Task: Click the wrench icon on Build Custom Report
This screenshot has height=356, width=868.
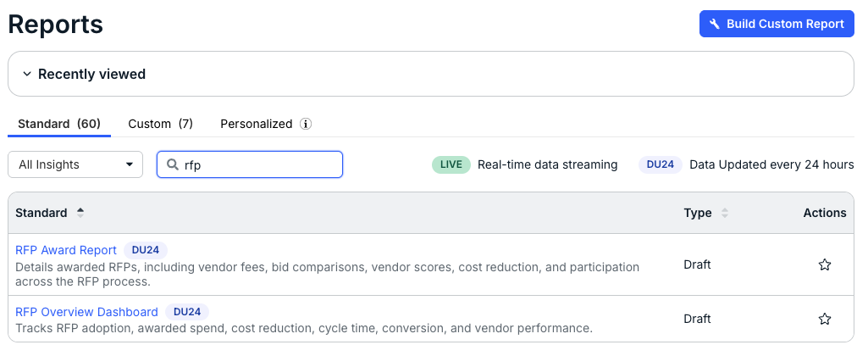Action: click(715, 24)
